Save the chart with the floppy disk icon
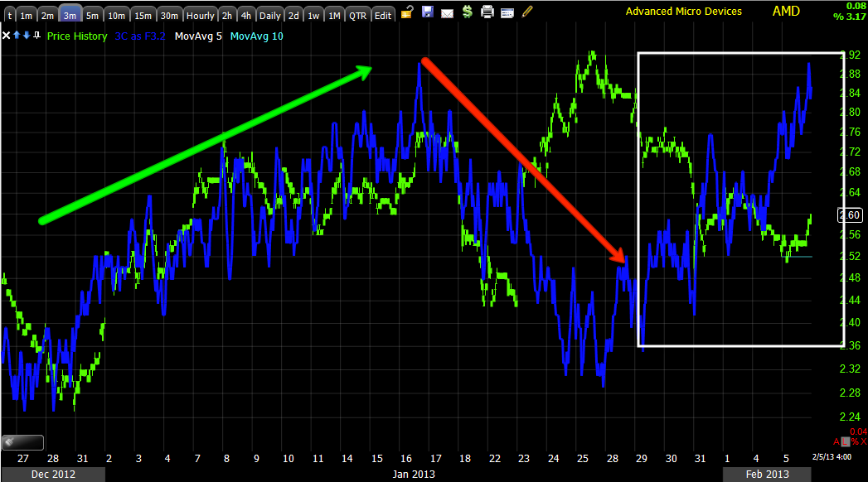This screenshot has width=868, height=482. pos(427,12)
